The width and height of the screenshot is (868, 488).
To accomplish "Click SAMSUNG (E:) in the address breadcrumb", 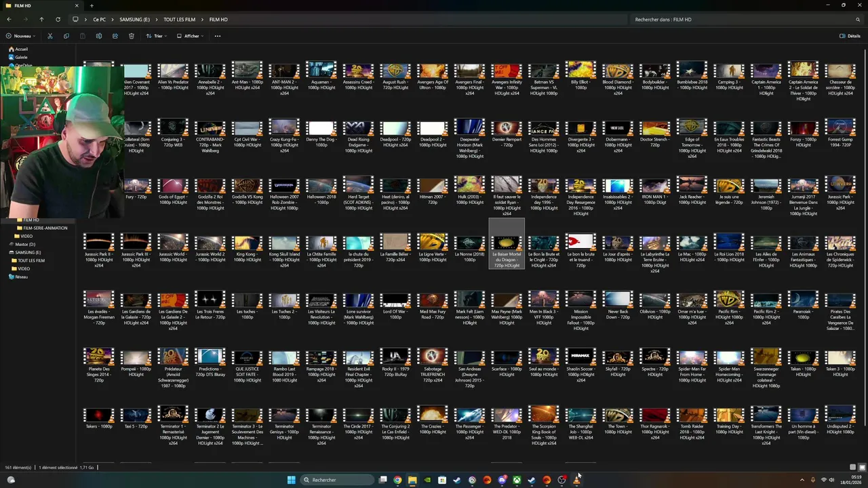I will click(135, 20).
